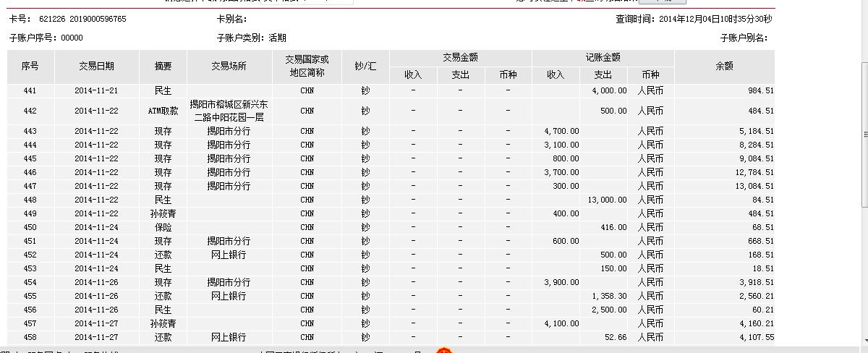This screenshot has width=868, height=353.
Task: Click the balance 5,184.51
Action: (756, 132)
